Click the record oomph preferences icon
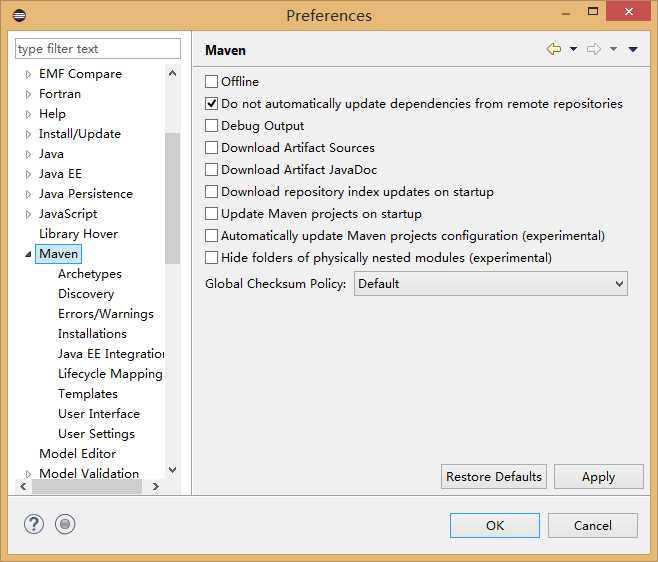This screenshot has height=562, width=658. [x=65, y=524]
